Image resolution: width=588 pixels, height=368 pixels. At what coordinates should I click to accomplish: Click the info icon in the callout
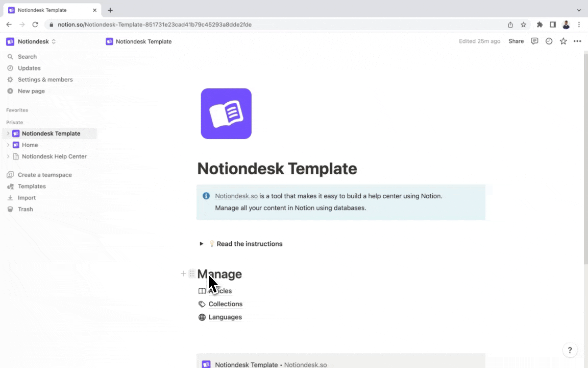(x=206, y=196)
